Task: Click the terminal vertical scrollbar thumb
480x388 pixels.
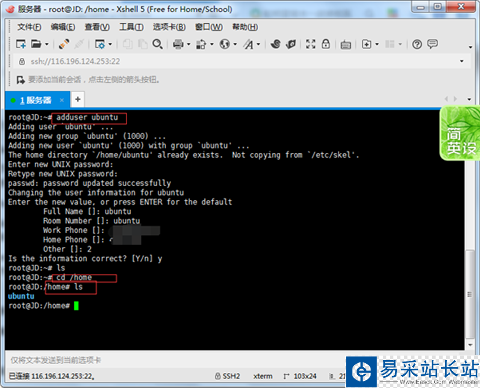Action: pyautogui.click(x=470, y=294)
